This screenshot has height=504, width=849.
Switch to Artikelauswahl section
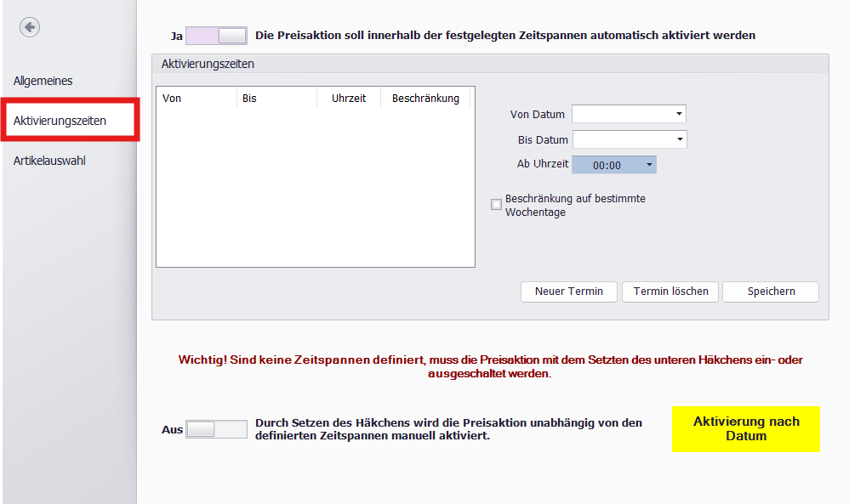coord(49,161)
